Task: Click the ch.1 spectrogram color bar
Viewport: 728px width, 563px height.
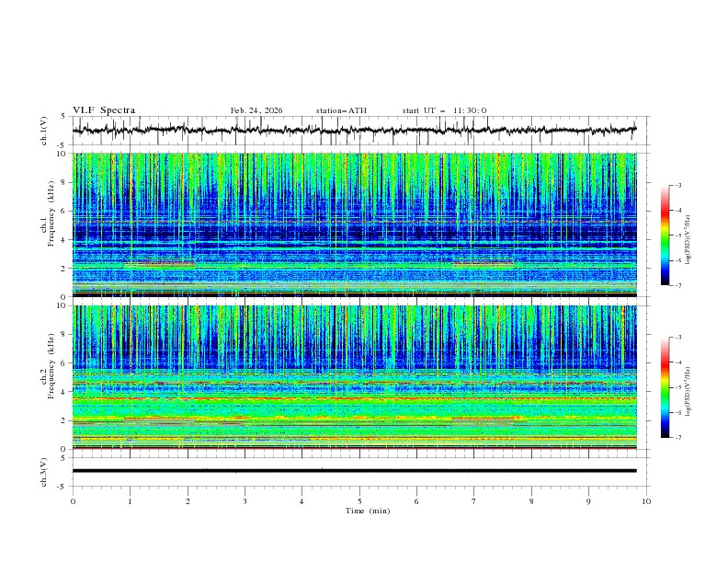Action: tap(665, 235)
